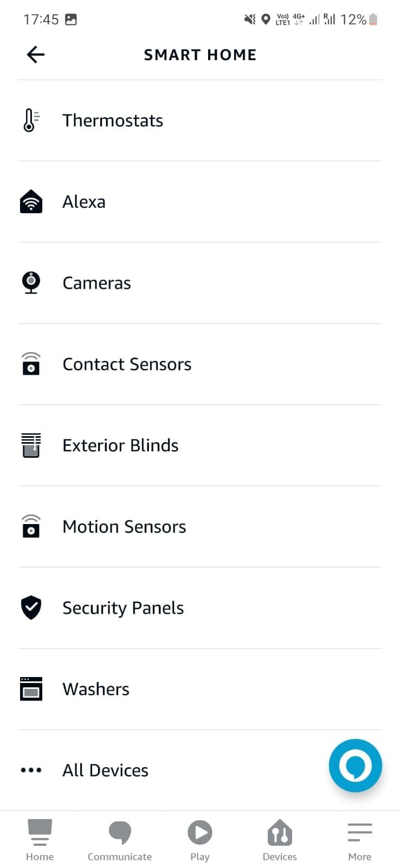Go to the Play tab
Image resolution: width=400 pixels, height=868 pixels.
click(x=199, y=840)
